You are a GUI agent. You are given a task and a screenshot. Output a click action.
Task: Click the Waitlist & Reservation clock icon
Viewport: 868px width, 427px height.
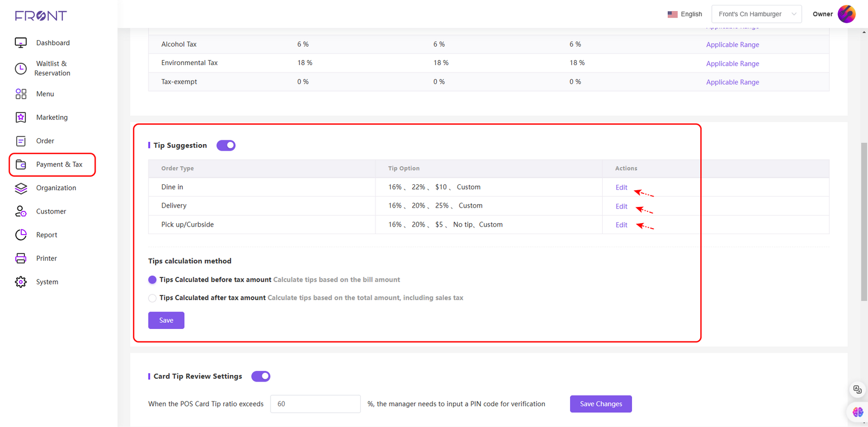21,68
